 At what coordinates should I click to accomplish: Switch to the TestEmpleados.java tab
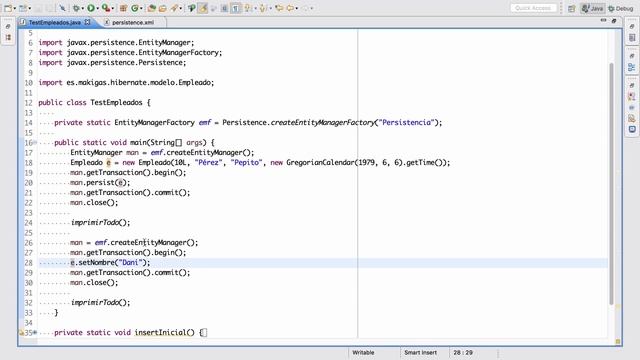click(x=54, y=22)
